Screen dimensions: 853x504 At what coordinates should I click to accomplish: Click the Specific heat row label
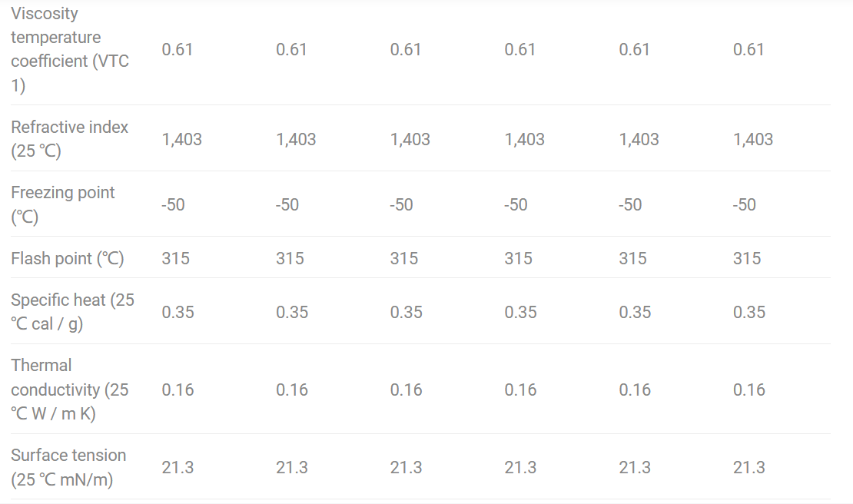[72, 311]
